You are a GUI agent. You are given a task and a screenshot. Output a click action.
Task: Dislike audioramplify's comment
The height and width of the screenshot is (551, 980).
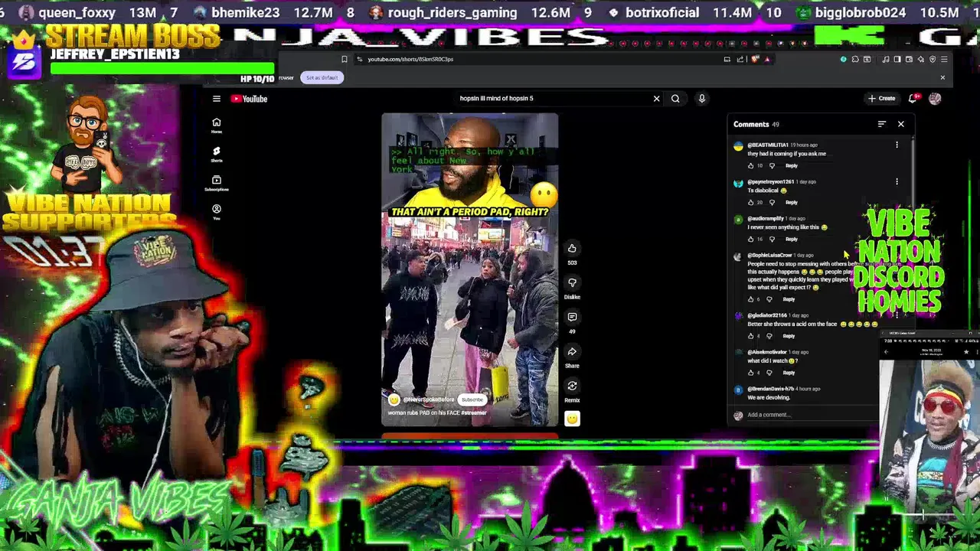pyautogui.click(x=772, y=239)
